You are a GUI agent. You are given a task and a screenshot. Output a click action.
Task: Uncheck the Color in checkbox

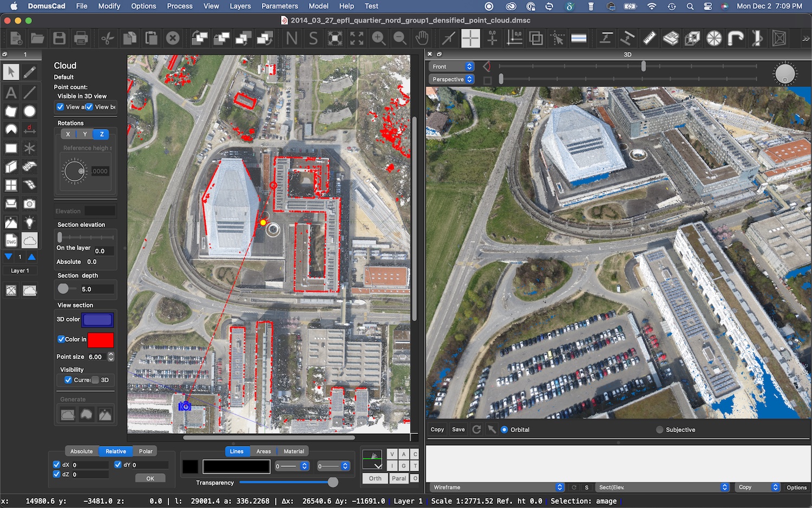61,340
